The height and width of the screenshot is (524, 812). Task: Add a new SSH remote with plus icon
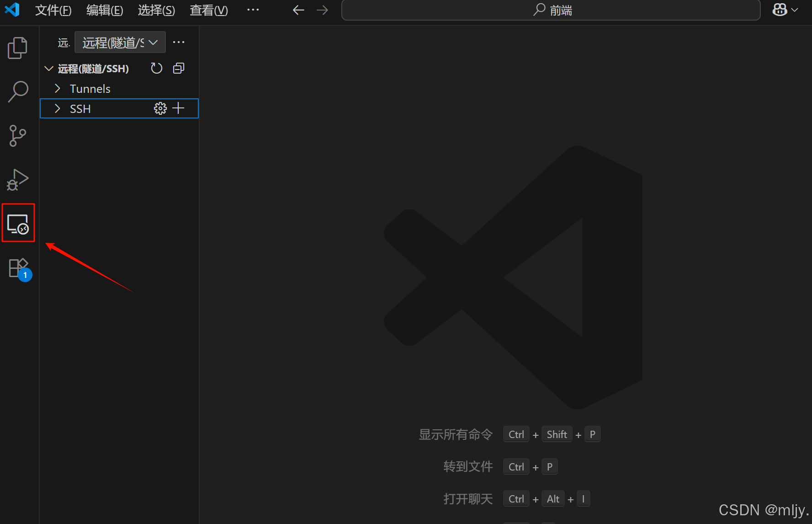click(x=179, y=108)
